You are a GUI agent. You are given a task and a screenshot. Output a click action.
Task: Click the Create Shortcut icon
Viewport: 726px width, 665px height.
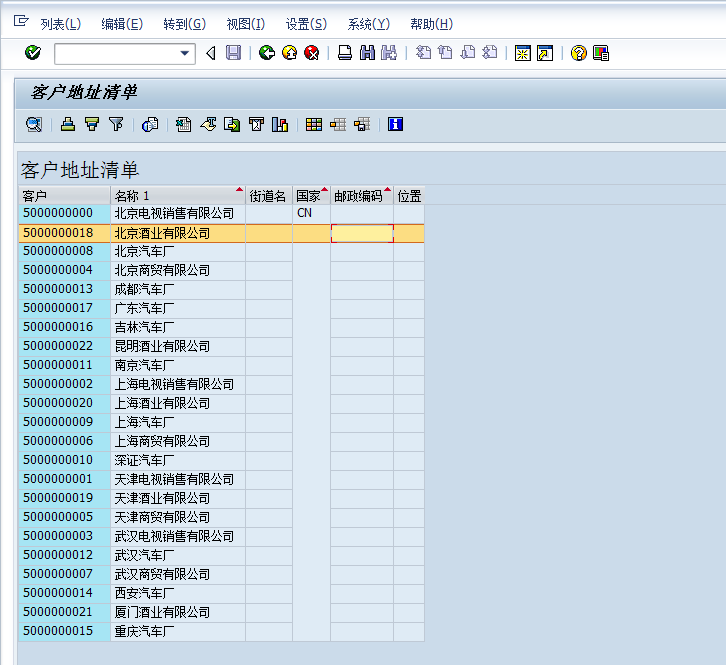(x=545, y=53)
